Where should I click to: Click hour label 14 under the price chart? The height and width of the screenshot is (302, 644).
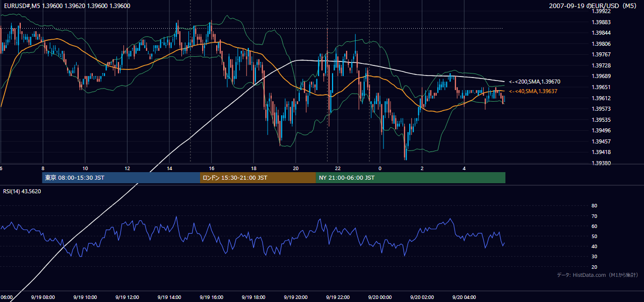(x=169, y=168)
